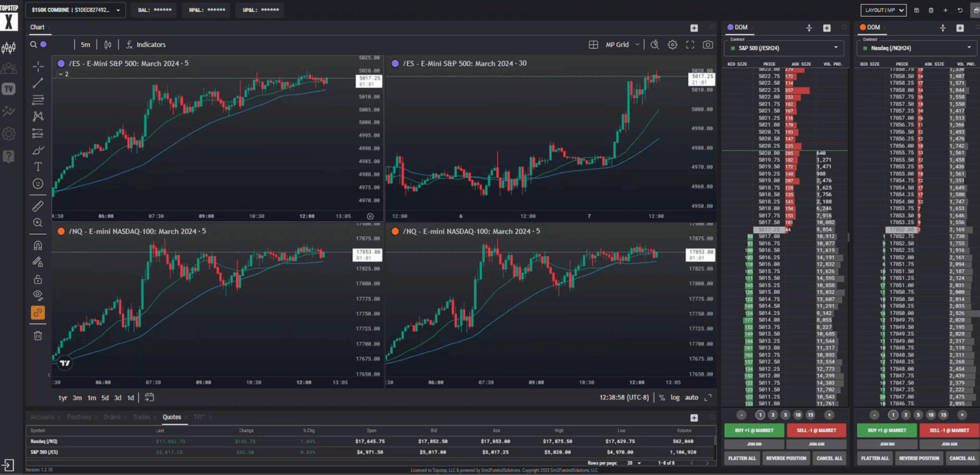Add a panel in Nasdaq DOM header
The image size is (980, 475).
click(960, 28)
